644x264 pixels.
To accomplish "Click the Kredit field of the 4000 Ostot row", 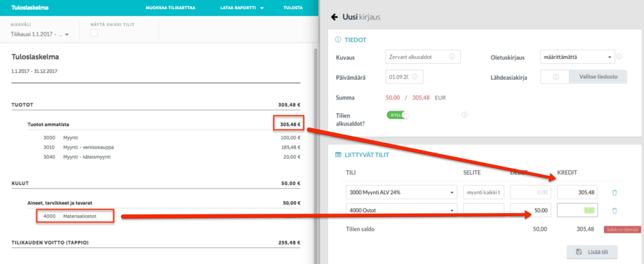I will (577, 211).
